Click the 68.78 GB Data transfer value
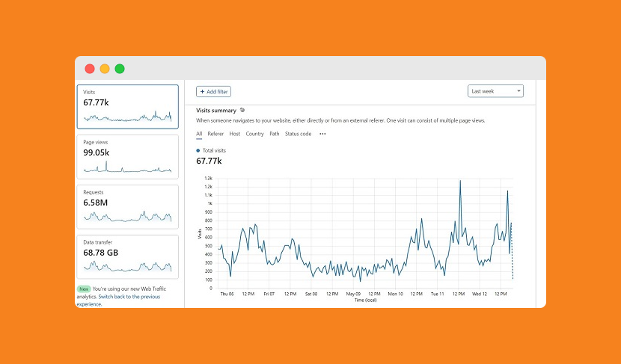 point(100,253)
